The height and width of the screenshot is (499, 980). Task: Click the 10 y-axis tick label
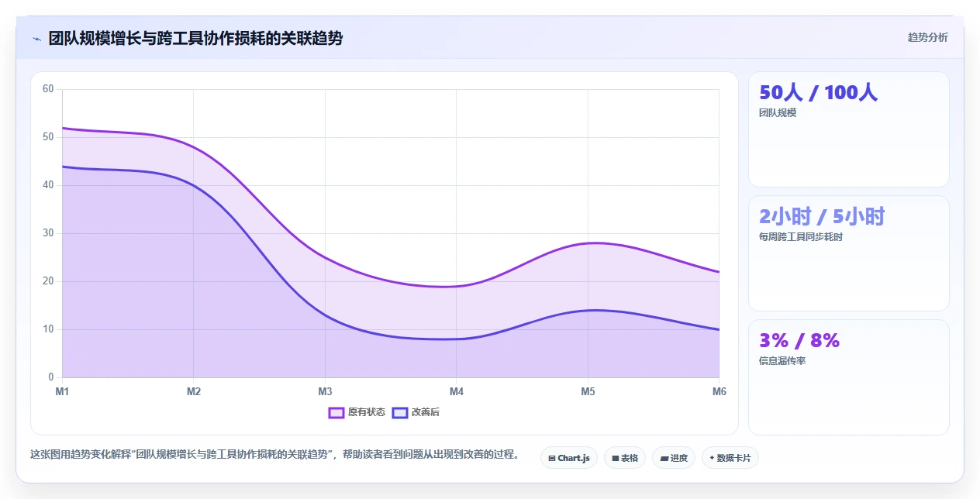48,329
